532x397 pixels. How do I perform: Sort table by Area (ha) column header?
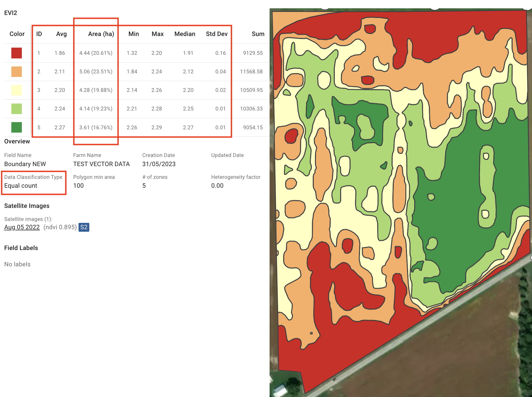101,34
